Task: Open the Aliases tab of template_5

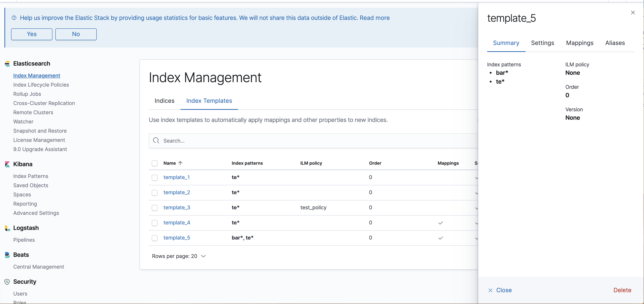Action: click(615, 43)
